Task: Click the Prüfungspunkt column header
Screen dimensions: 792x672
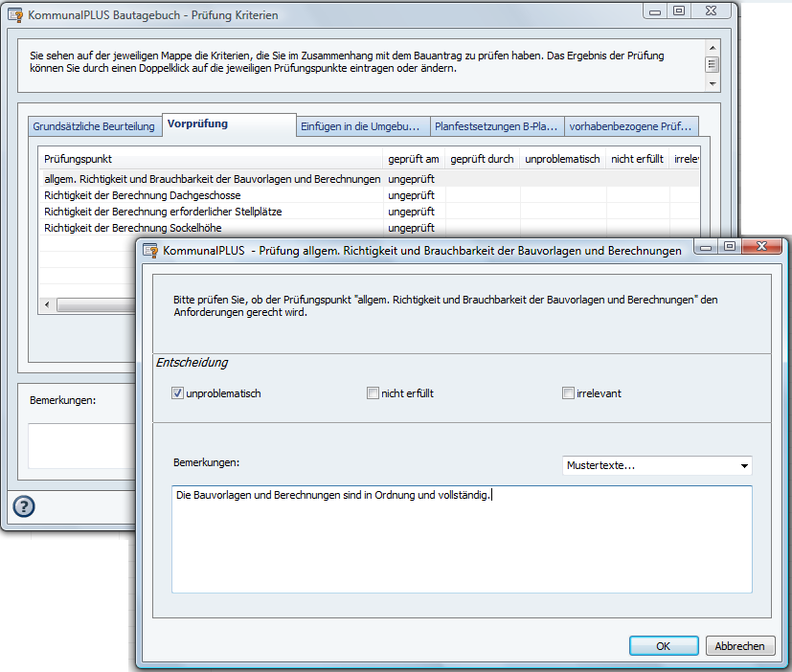Action: (x=211, y=159)
